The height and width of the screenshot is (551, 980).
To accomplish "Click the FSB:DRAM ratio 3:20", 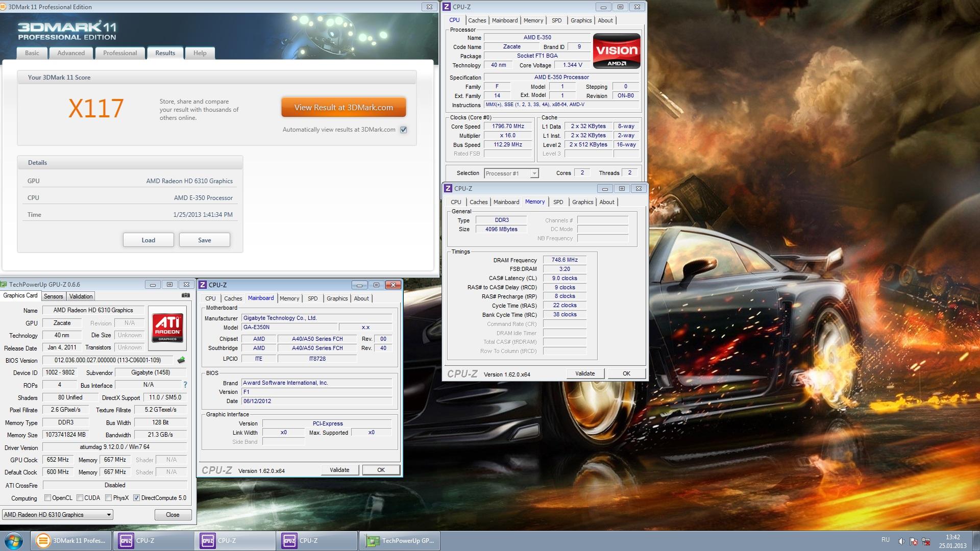I will (x=565, y=269).
